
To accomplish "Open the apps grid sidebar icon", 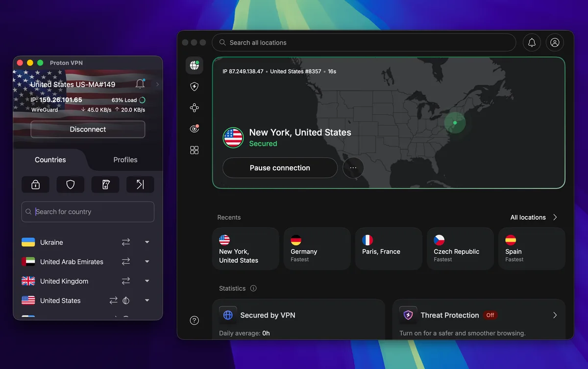I will click(x=195, y=150).
